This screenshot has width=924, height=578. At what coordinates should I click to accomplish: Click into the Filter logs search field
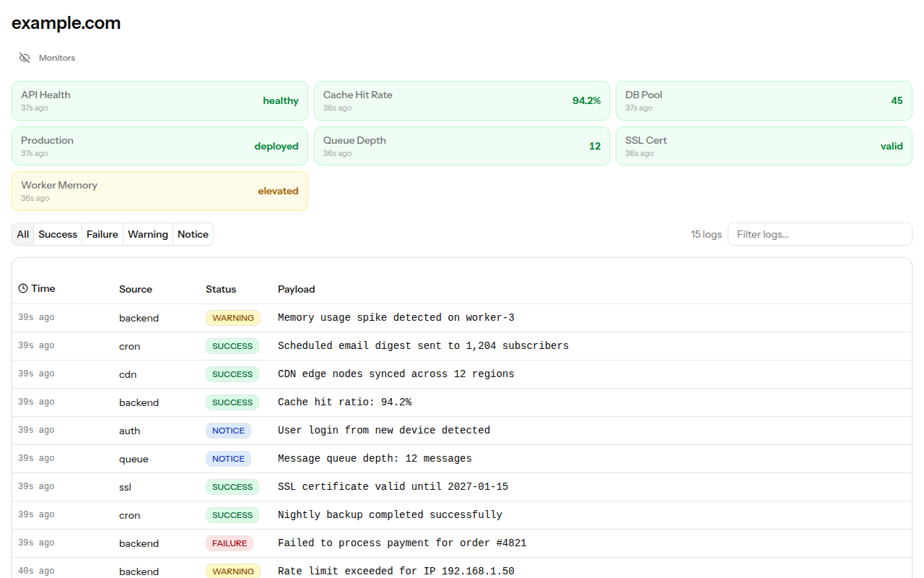819,234
